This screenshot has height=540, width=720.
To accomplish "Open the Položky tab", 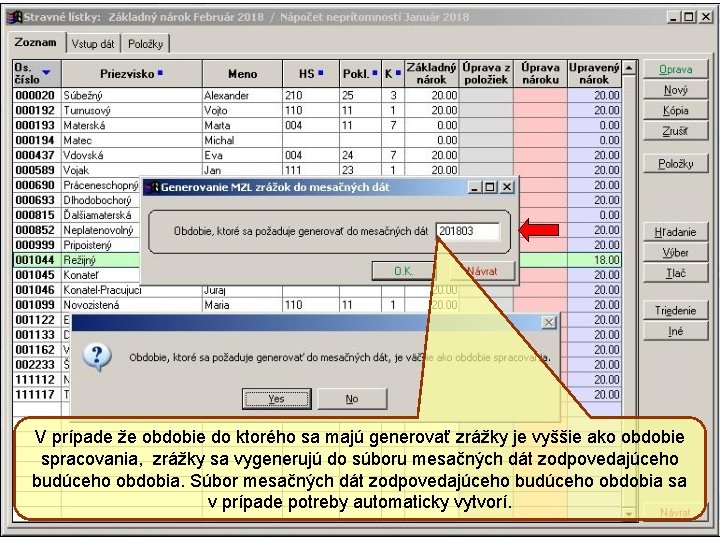I will pyautogui.click(x=145, y=44).
